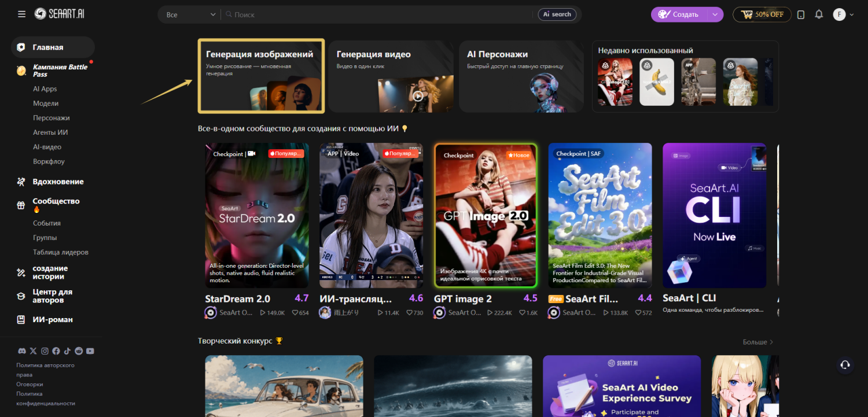This screenshot has width=868, height=417.
Task: Click the SeaArt.AI logo
Action: pos(58,14)
